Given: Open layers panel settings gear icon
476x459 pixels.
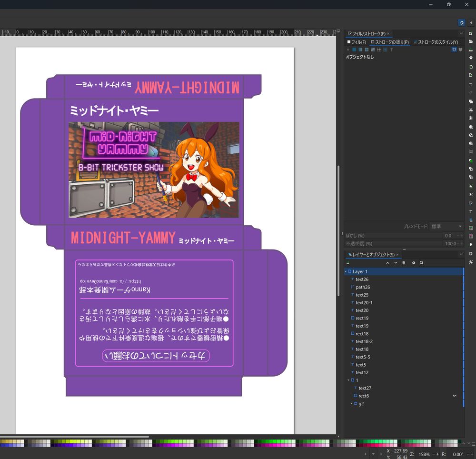Looking at the screenshot, I should (x=413, y=263).
